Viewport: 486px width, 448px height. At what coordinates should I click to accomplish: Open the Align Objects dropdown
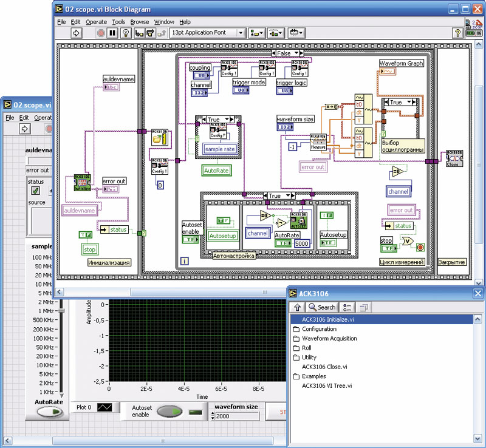coord(256,33)
